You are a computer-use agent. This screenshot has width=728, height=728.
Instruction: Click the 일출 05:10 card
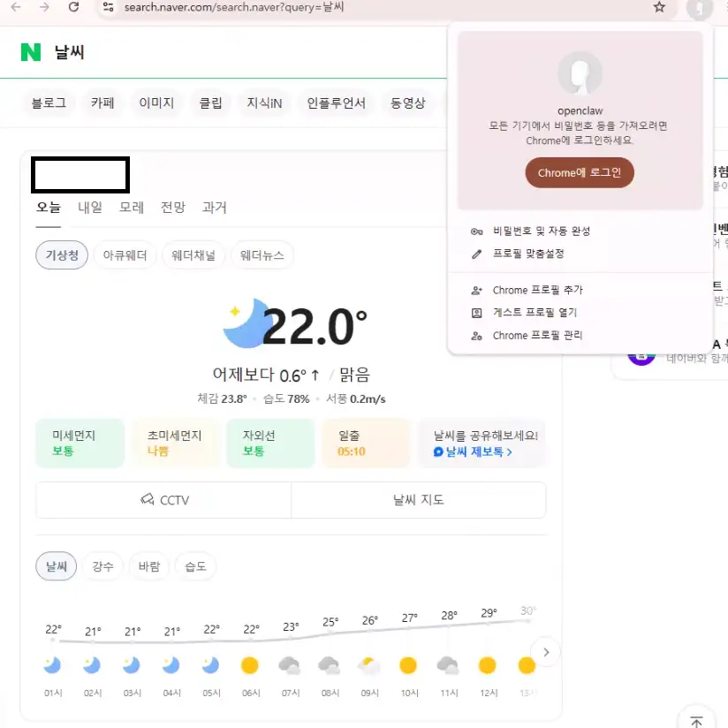click(367, 443)
